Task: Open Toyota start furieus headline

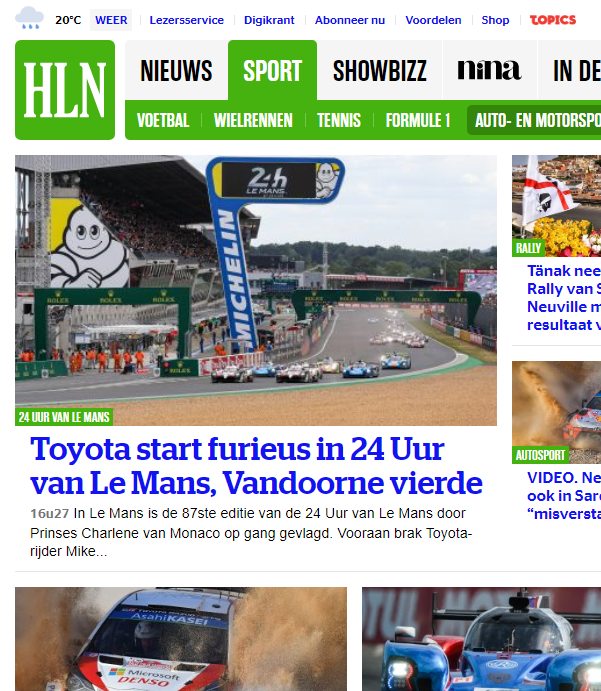Action: coord(256,466)
